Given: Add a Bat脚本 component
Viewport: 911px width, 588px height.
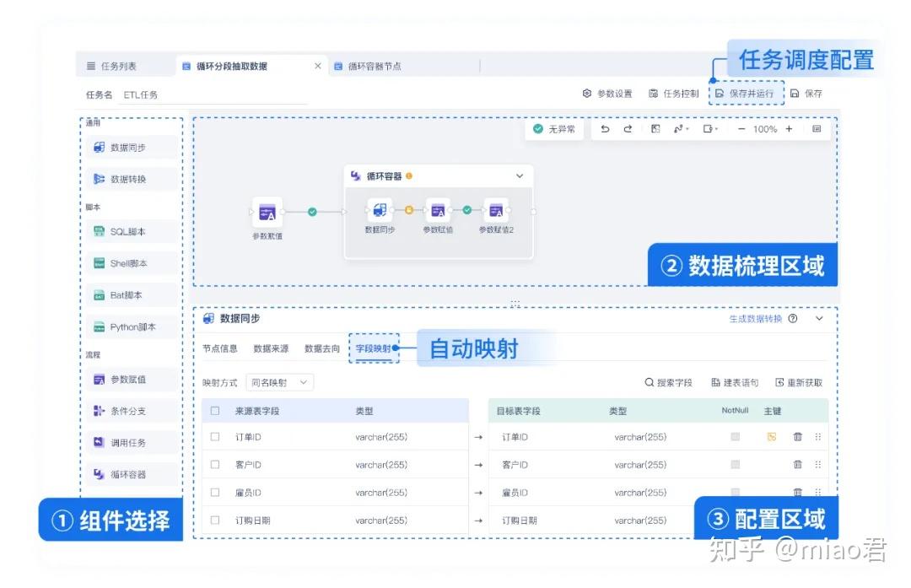Looking at the screenshot, I should [x=132, y=295].
